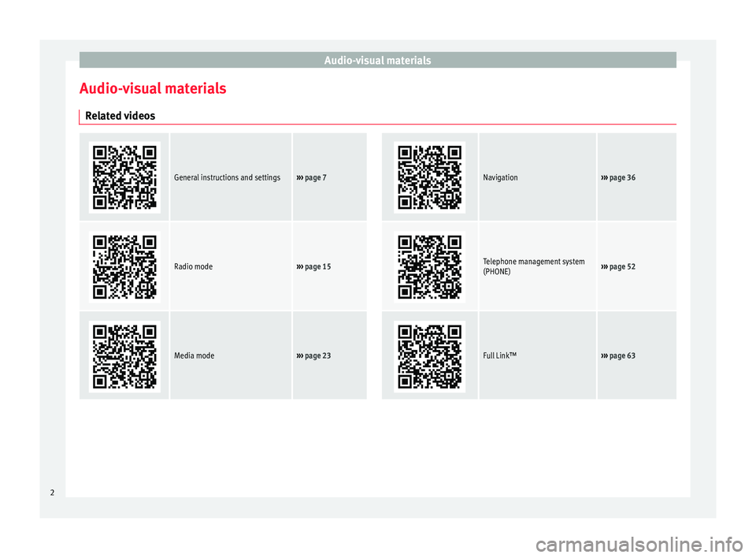Screen dimensions: 756x558
Task: Click the General instructions and settings QR code
Action: pyautogui.click(x=124, y=177)
